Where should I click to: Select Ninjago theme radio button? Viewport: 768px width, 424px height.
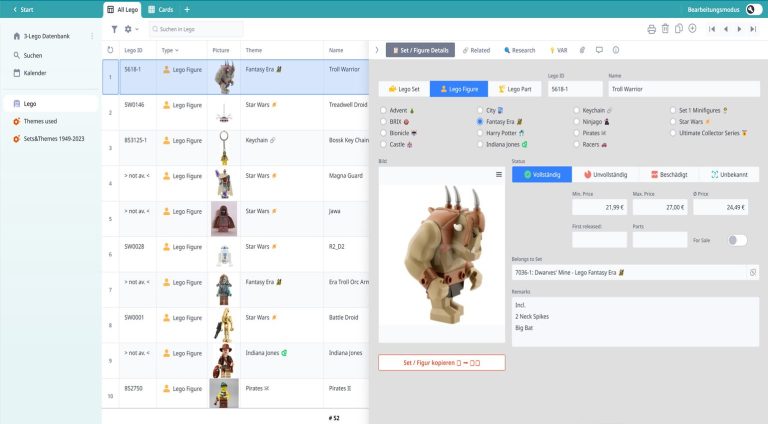click(576, 122)
